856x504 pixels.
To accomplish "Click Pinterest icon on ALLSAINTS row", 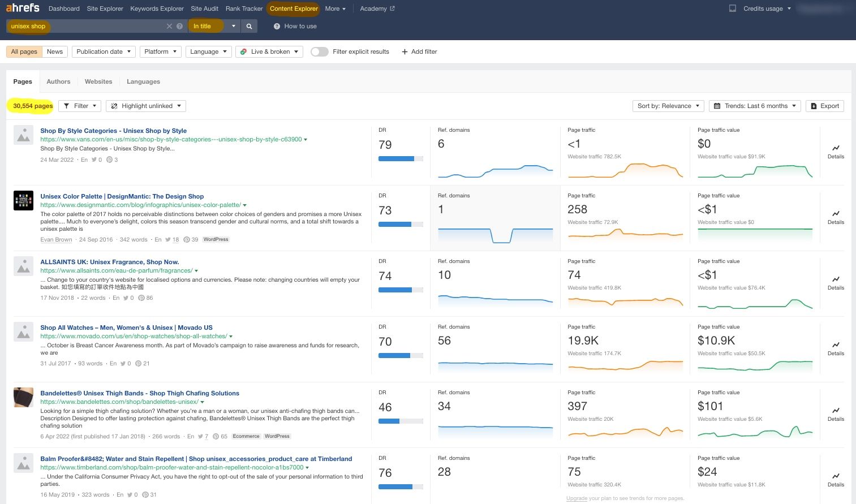I will (141, 298).
